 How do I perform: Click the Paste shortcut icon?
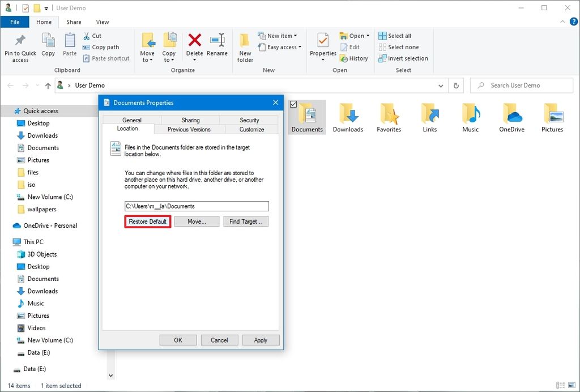(x=89, y=58)
